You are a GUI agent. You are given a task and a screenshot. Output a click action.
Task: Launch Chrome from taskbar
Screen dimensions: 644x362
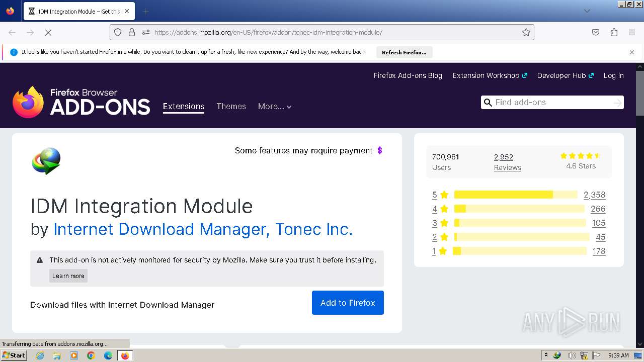[91, 355]
